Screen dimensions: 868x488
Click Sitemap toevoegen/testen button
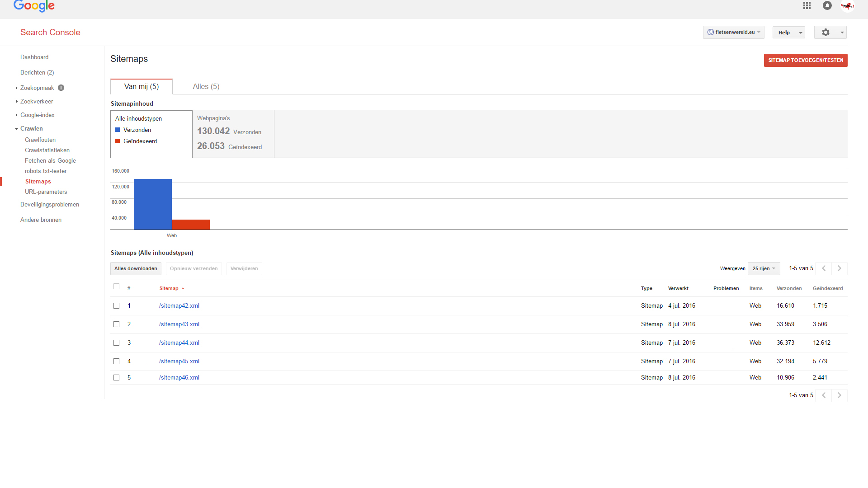click(806, 60)
